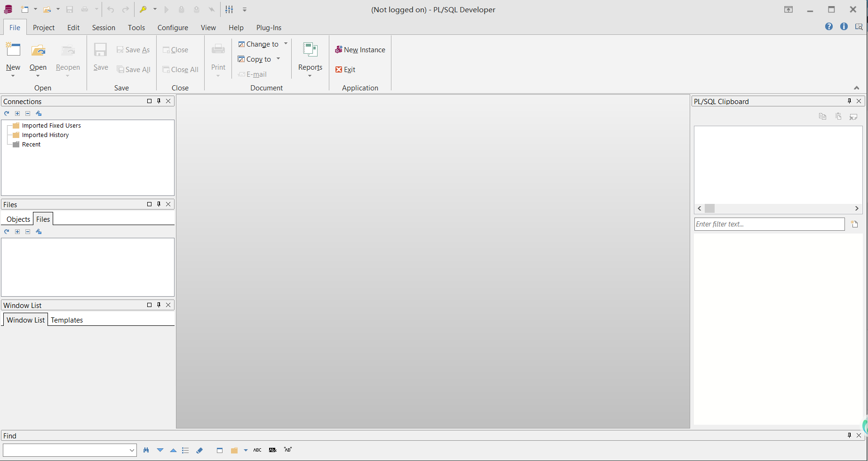The height and width of the screenshot is (461, 868).
Task: Open the Configure ribbon tab
Action: pos(173,27)
